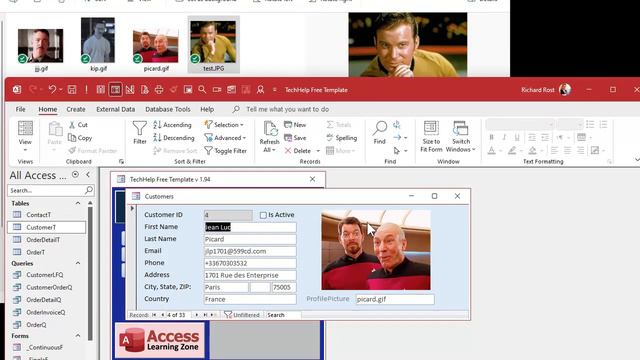Open the View button in ribbon

[x=25, y=137]
